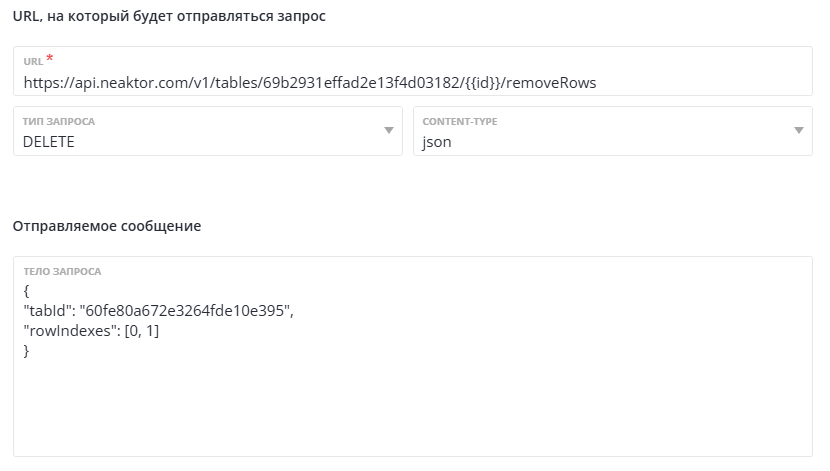Click api.neaktor.com domain in the URL

click(x=133, y=82)
